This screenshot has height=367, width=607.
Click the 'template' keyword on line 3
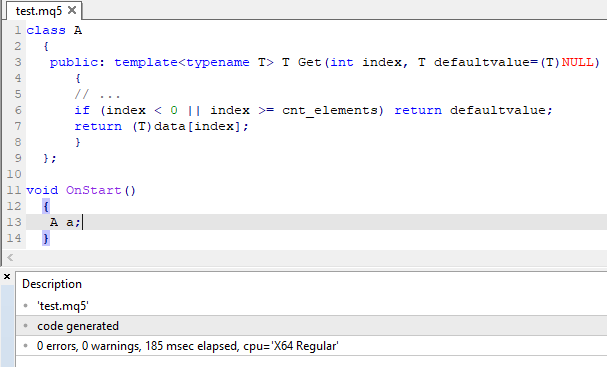tap(146, 62)
